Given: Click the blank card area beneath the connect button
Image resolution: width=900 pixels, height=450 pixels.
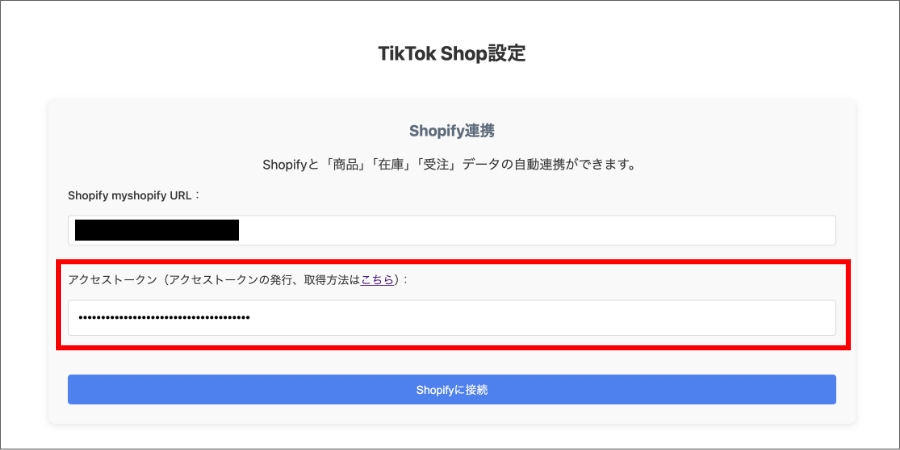Looking at the screenshot, I should click(452, 414).
